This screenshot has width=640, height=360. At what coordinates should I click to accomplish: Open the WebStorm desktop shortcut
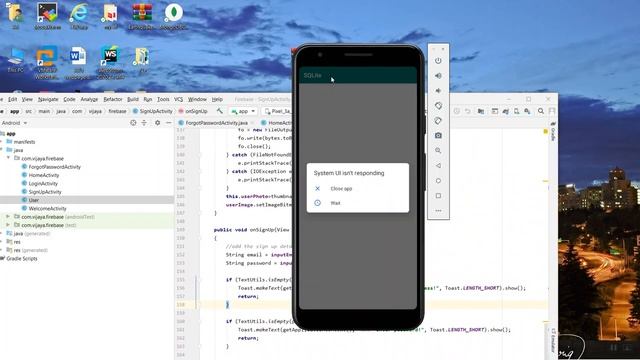point(110,62)
